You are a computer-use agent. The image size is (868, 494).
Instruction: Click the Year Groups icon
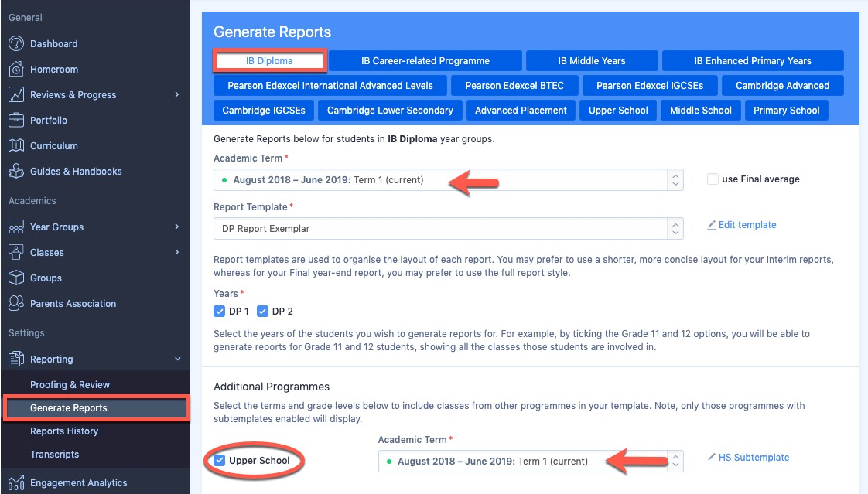pos(16,227)
